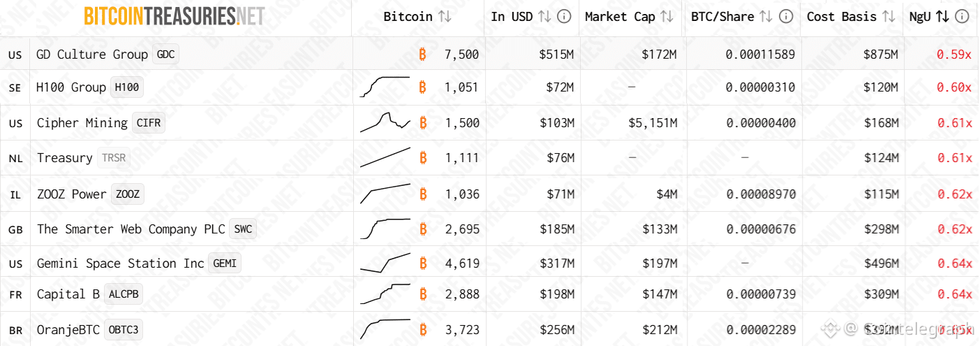Open Cipher Mining company page
The height and width of the screenshot is (346, 980).
click(82, 123)
